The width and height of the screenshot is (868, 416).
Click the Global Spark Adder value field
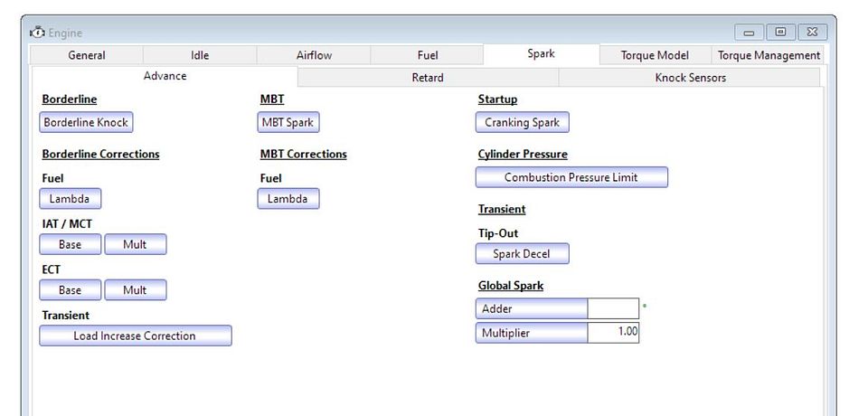[613, 309]
